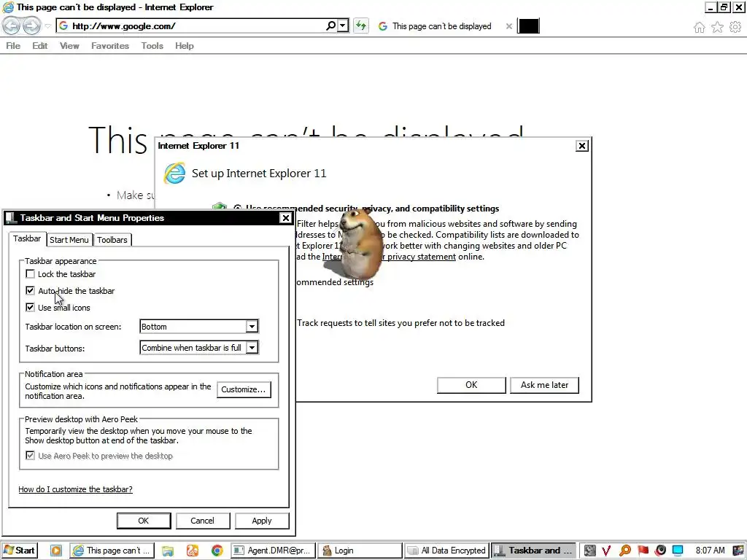Click Cancel in Taskbar Properties dialog
The width and height of the screenshot is (747, 560).
(x=203, y=521)
